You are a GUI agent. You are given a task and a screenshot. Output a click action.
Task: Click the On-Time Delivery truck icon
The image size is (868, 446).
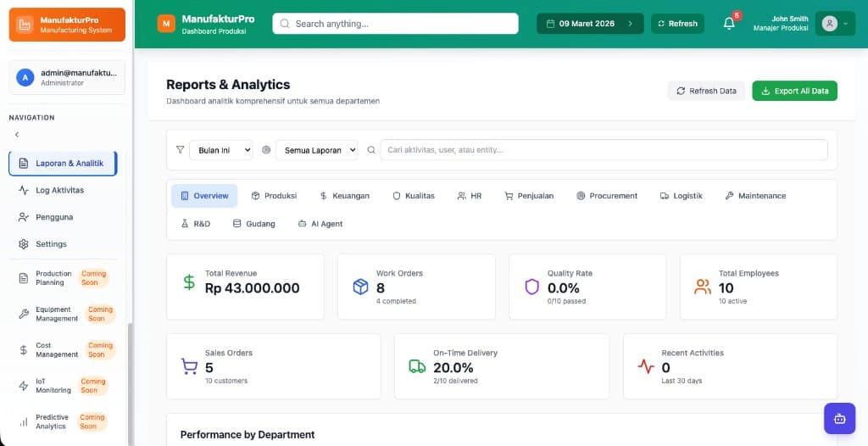pos(417,366)
